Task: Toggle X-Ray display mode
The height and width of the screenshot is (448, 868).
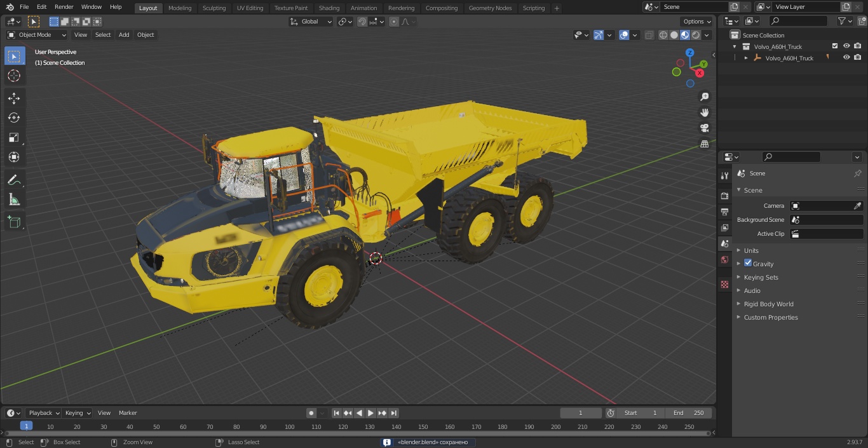Action: pyautogui.click(x=649, y=35)
